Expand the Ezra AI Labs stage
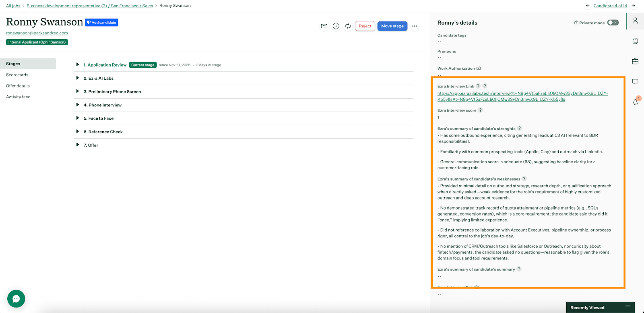 (x=78, y=78)
